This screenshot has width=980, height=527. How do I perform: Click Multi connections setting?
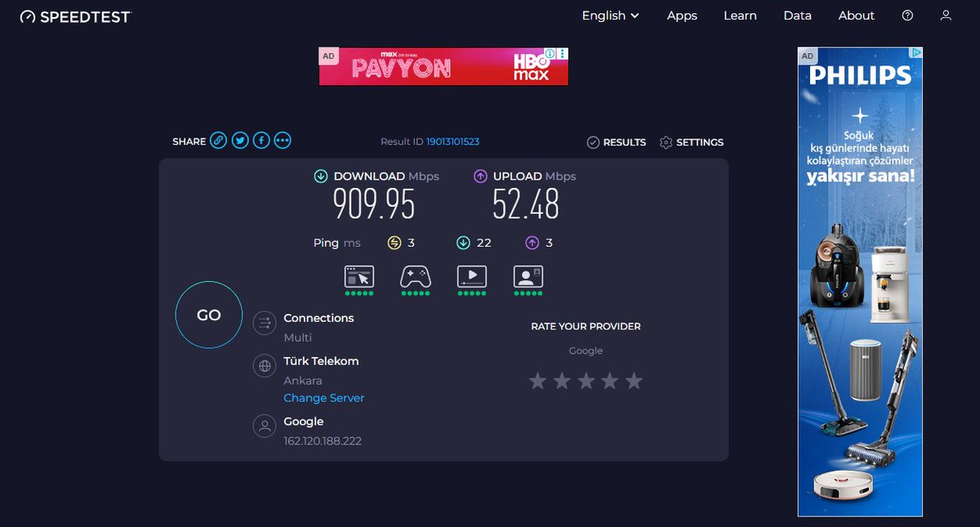click(x=298, y=337)
